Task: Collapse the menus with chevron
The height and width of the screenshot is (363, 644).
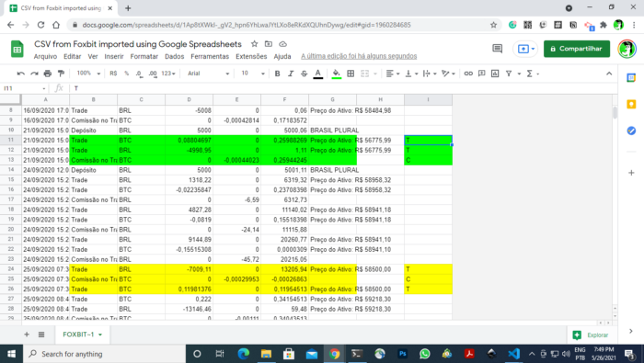Action: tap(609, 74)
